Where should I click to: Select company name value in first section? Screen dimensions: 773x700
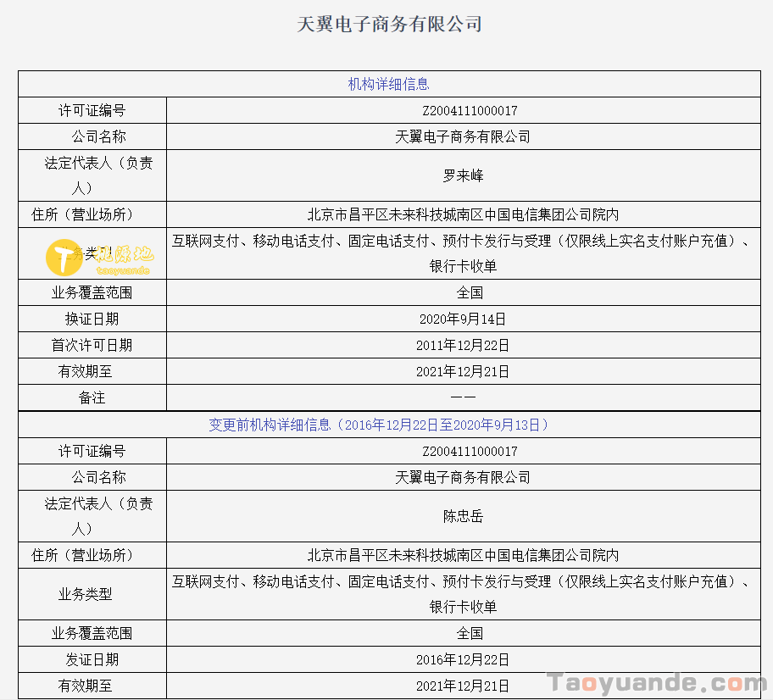(463, 136)
